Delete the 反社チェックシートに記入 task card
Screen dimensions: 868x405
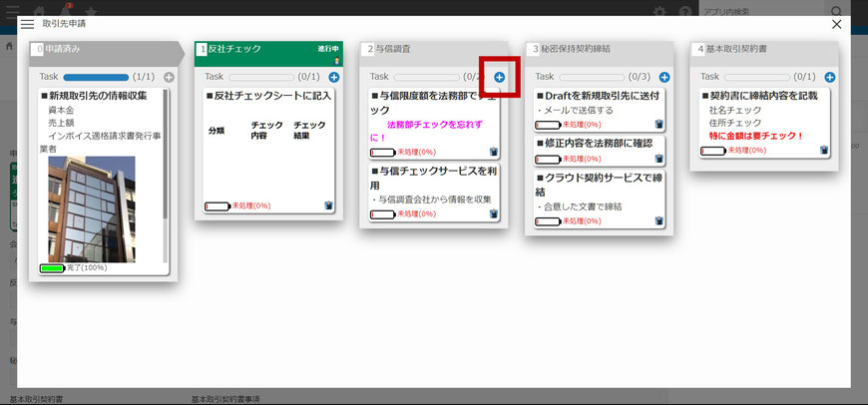pyautogui.click(x=328, y=205)
